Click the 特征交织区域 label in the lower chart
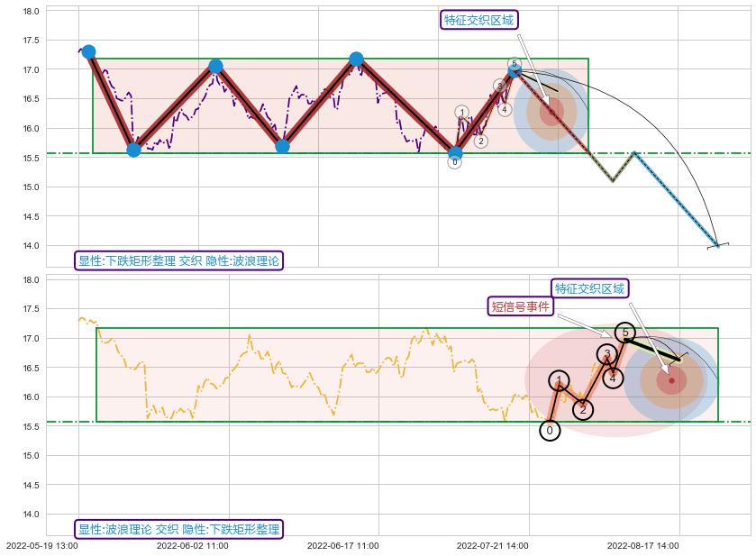Image resolution: width=756 pixels, height=556 pixels. coord(589,288)
